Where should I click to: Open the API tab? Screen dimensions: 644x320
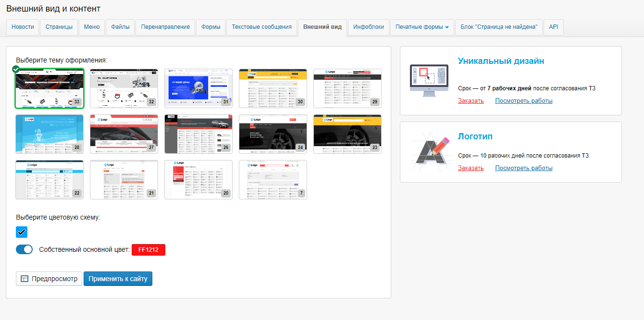[x=554, y=27]
